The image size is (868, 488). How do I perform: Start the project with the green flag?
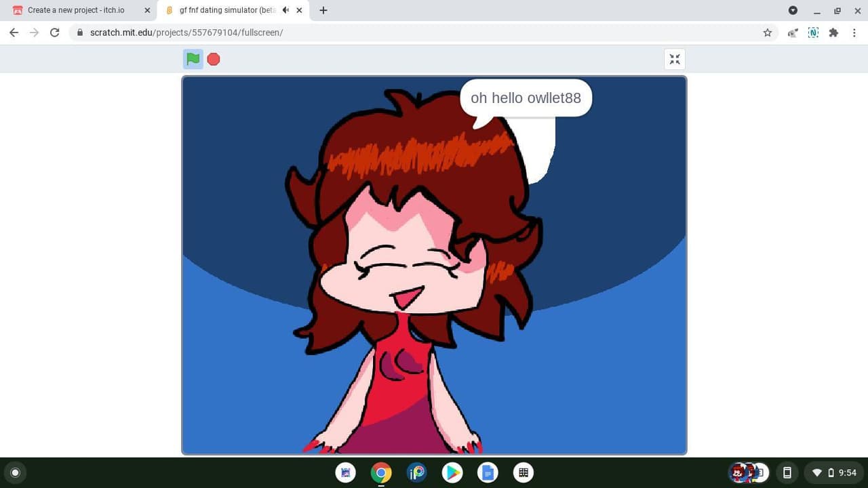coord(193,59)
